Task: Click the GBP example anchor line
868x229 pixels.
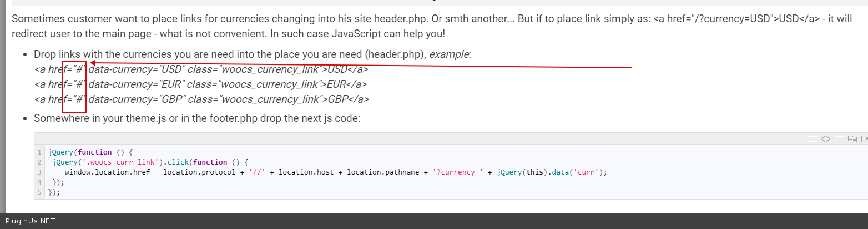Action: tap(201, 99)
